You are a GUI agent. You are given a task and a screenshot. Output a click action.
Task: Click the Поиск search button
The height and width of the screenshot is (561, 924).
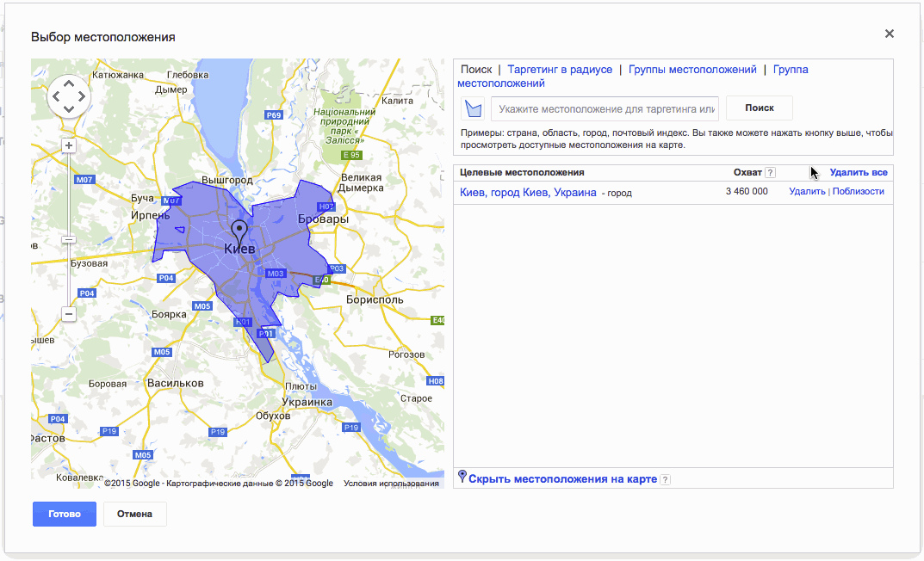[759, 108]
